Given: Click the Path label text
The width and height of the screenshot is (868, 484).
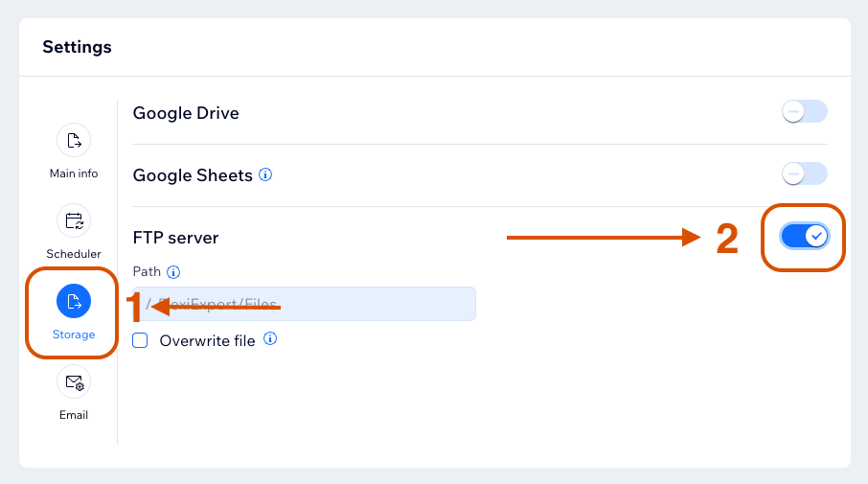Looking at the screenshot, I should (x=147, y=271).
